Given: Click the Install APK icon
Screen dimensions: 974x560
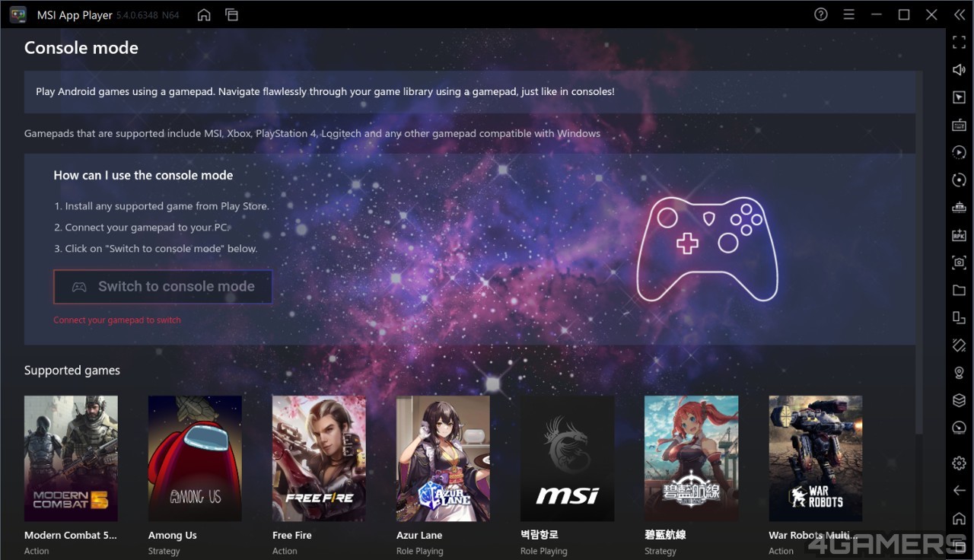Looking at the screenshot, I should click(959, 235).
